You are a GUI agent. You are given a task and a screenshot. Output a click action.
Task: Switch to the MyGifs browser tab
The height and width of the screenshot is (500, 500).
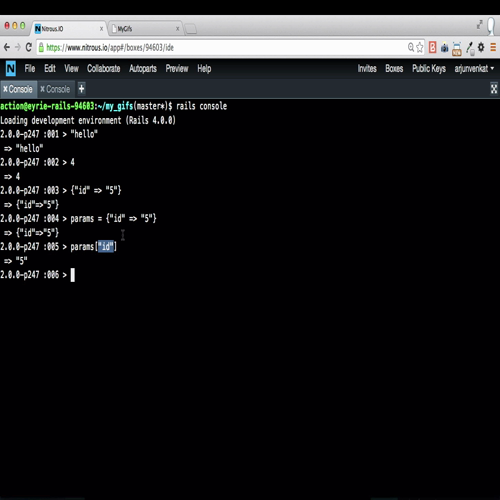pos(146,29)
